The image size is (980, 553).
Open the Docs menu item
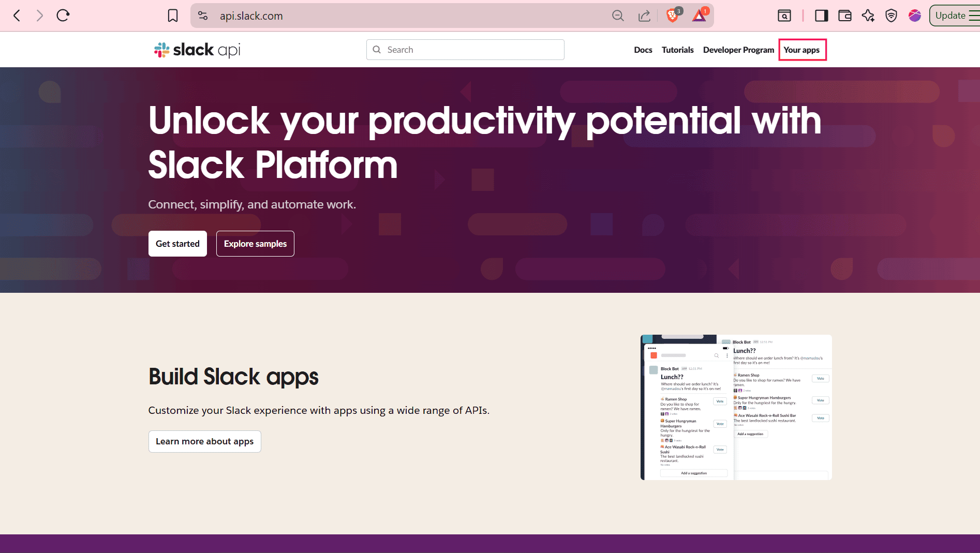[x=643, y=50]
